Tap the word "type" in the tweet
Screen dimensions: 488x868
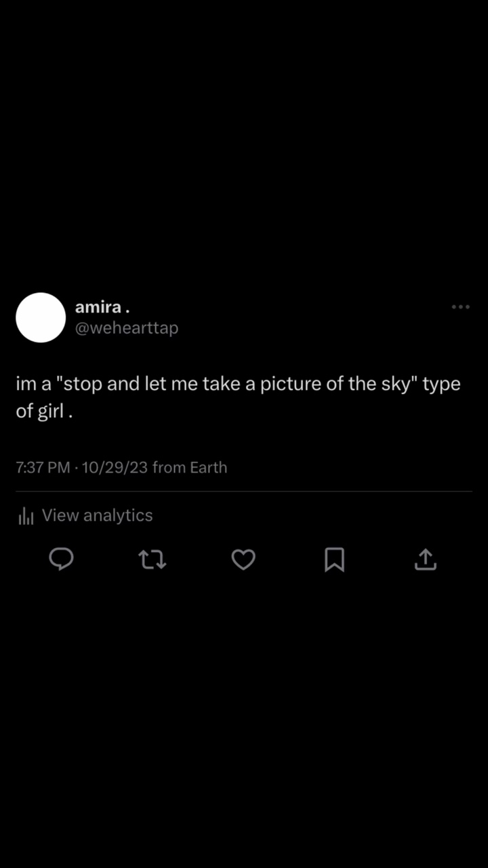pos(441,384)
